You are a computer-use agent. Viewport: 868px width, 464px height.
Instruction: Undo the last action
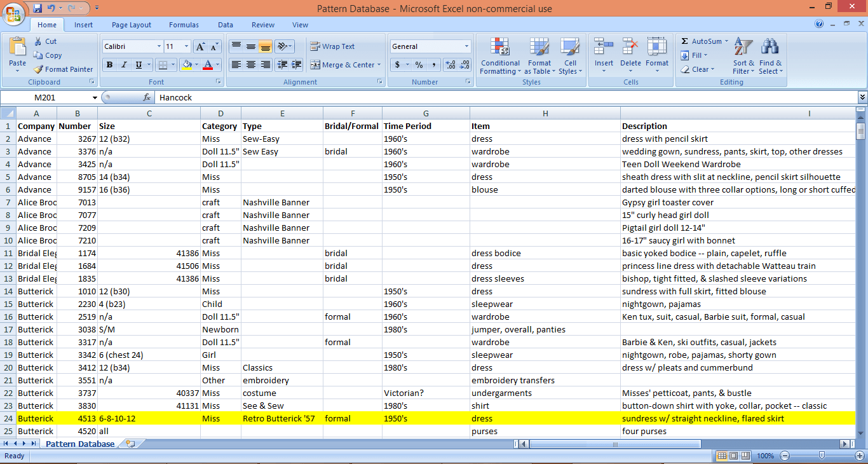tap(51, 8)
